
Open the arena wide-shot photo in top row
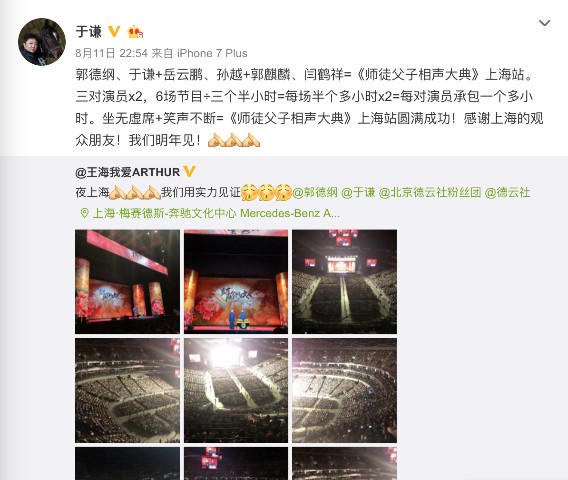click(x=344, y=281)
